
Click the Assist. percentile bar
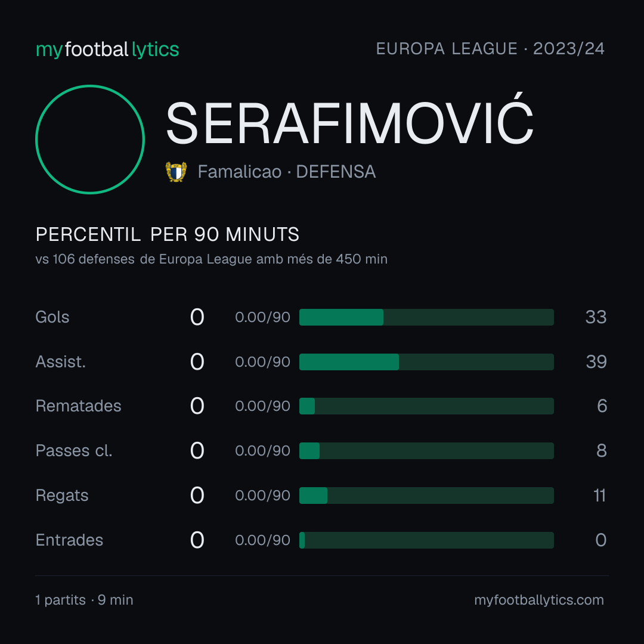426,362
